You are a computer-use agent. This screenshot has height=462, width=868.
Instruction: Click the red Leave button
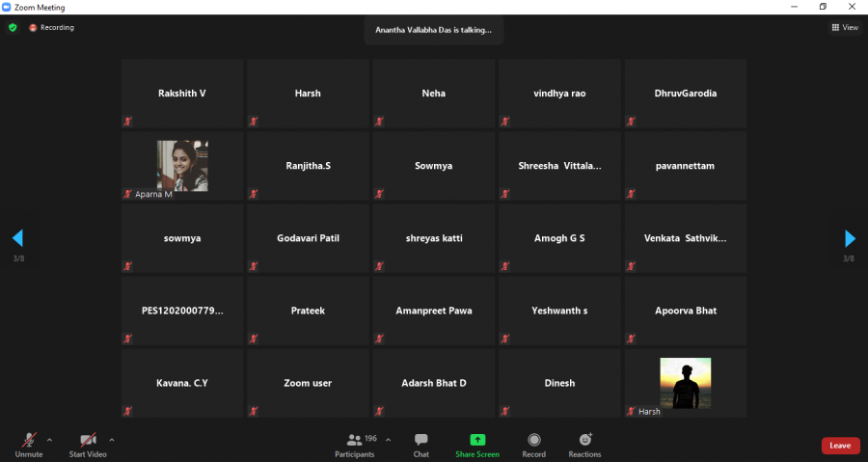[x=840, y=446]
